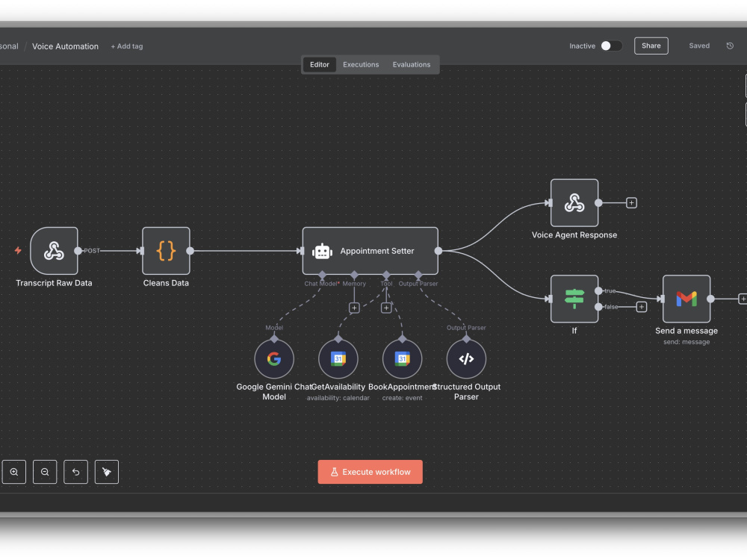Open the Transcript Raw Data webhook node
Image resolution: width=747 pixels, height=560 pixels.
pyautogui.click(x=54, y=250)
